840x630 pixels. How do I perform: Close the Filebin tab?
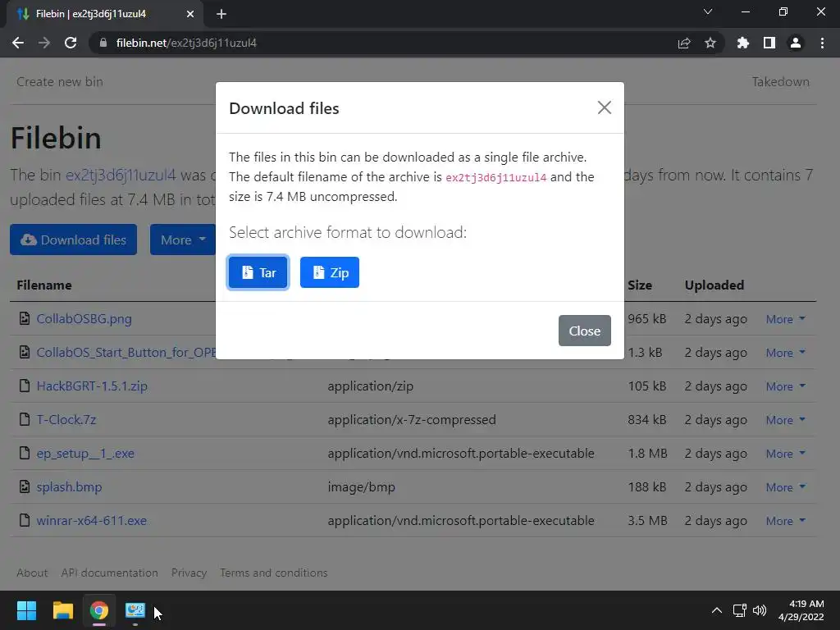tap(190, 14)
